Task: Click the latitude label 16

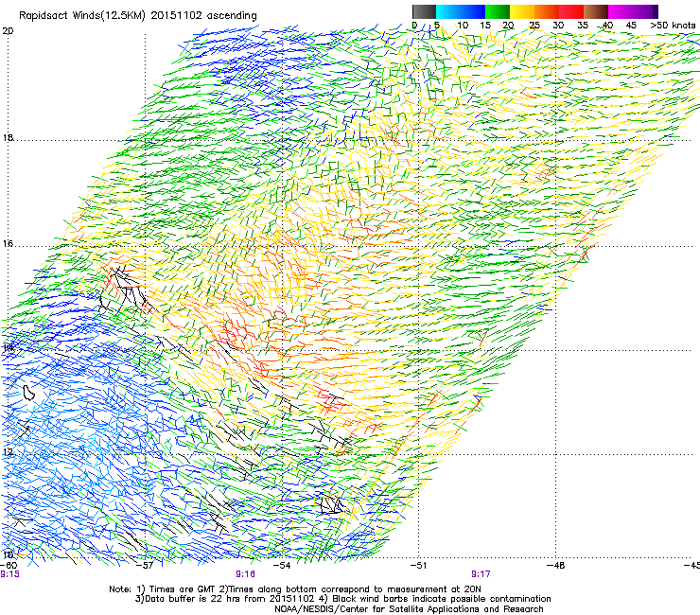Action: pyautogui.click(x=8, y=244)
